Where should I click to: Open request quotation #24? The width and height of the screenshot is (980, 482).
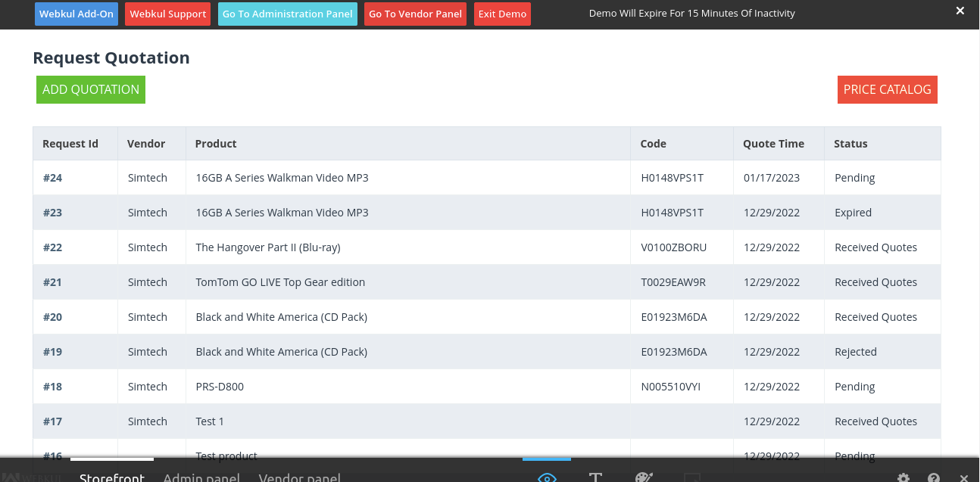[x=52, y=177]
